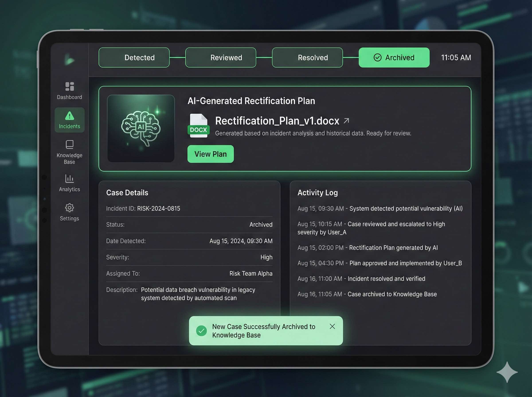Click the Dashboard grid icon
532x397 pixels.
pos(69,87)
